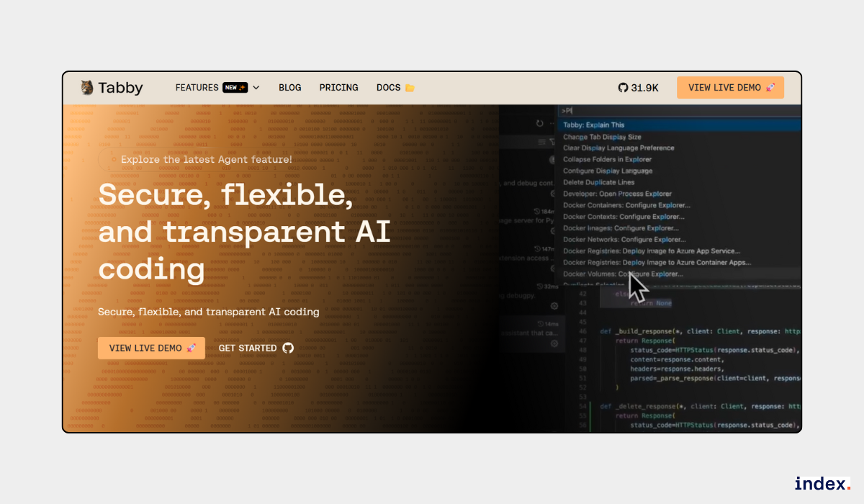The width and height of the screenshot is (864, 504).
Task: Click the sparkle icon inside the hero VIEW LIVE DEMO button
Action: (x=192, y=348)
